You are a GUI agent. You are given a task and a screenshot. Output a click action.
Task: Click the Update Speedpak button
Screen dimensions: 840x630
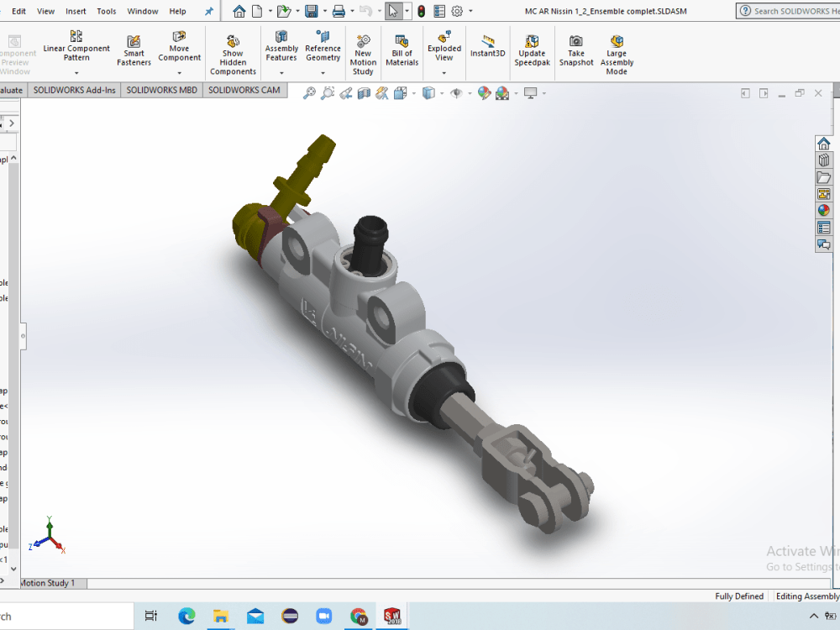[532, 46]
